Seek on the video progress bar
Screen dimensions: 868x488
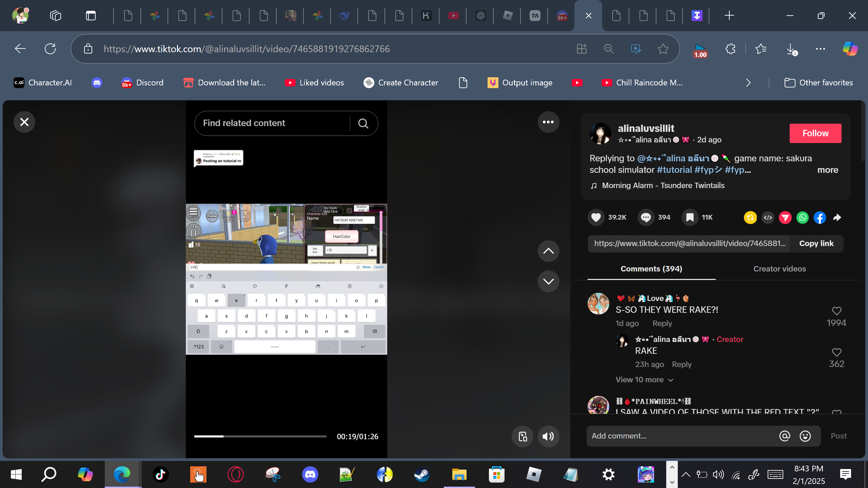[260, 436]
